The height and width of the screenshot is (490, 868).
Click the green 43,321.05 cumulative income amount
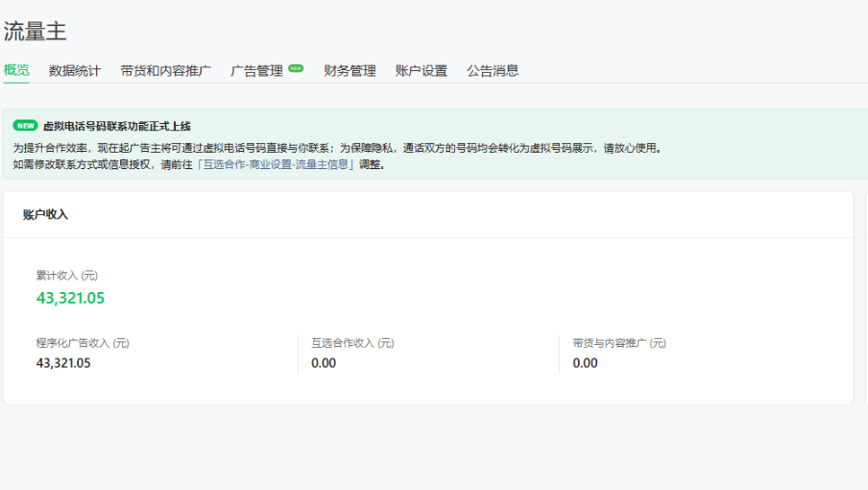pos(70,298)
